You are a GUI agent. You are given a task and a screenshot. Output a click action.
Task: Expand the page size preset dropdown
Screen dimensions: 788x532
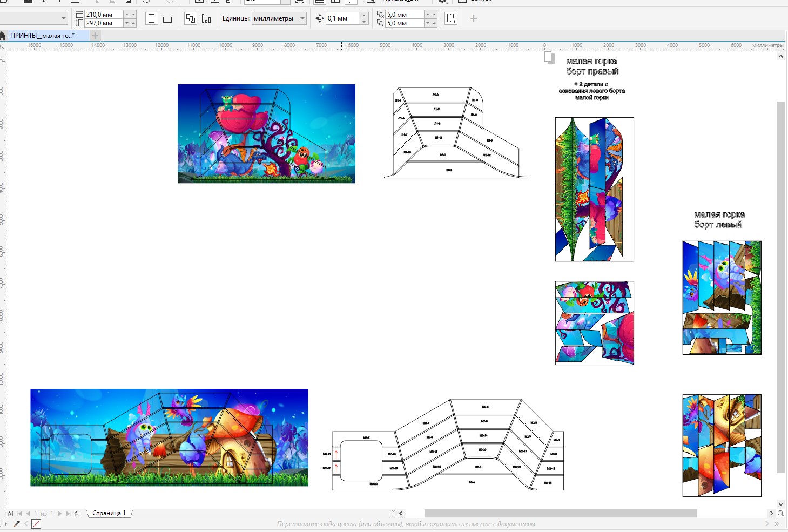click(x=64, y=18)
